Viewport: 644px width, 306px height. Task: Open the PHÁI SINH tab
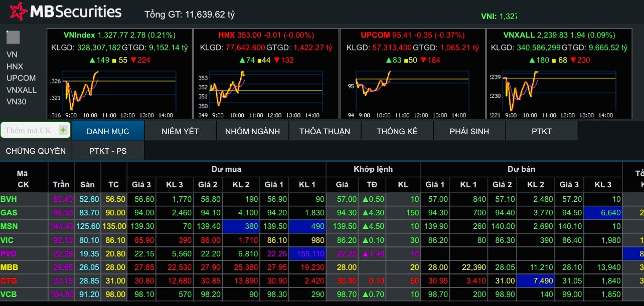[x=469, y=131]
